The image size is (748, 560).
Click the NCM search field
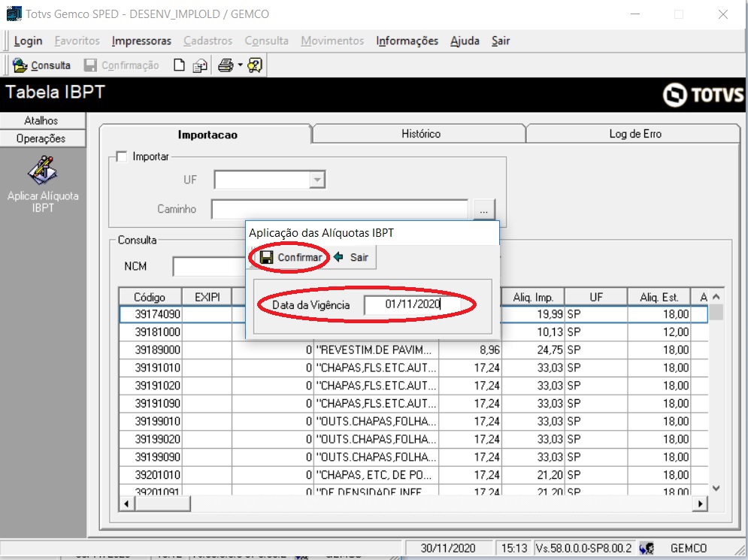click(x=209, y=267)
